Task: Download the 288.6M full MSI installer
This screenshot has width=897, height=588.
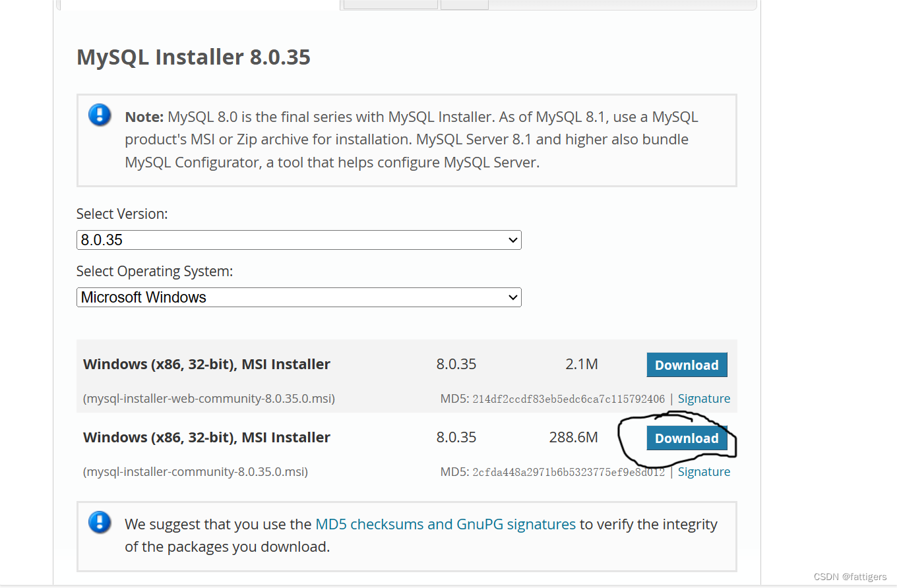Action: 687,438
